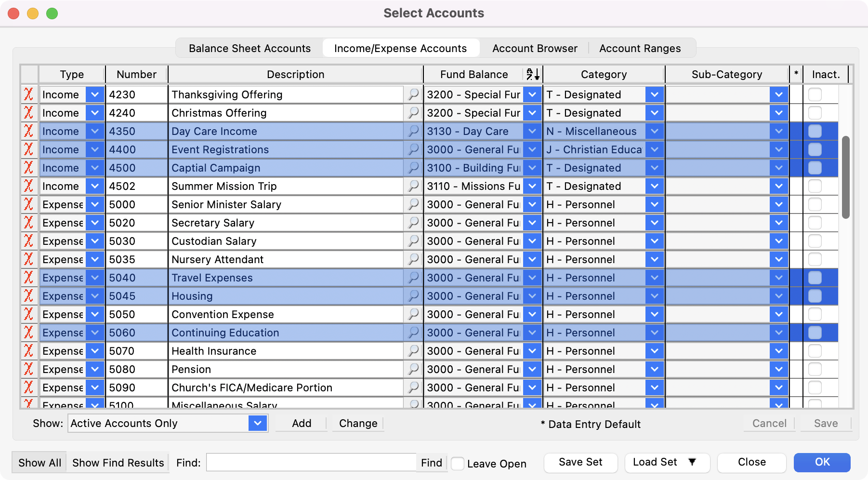This screenshot has height=480, width=868.
Task: Open the Show Active Accounts Only dropdown
Action: [258, 423]
